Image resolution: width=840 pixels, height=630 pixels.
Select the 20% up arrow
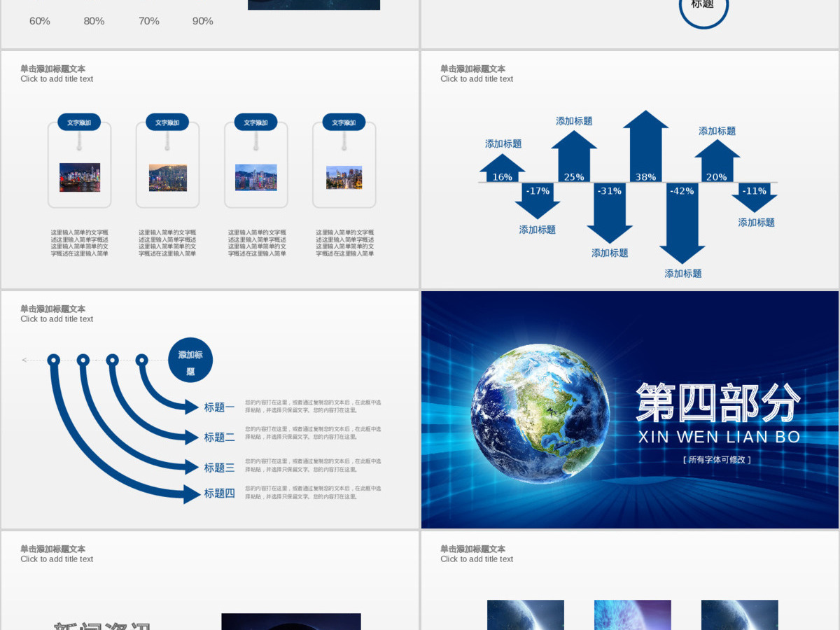717,161
